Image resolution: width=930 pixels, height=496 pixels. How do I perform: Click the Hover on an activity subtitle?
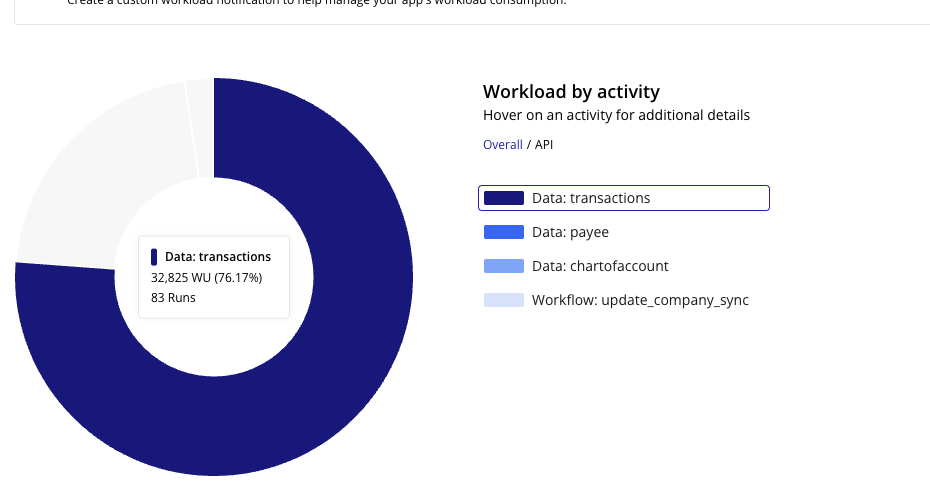[x=616, y=115]
